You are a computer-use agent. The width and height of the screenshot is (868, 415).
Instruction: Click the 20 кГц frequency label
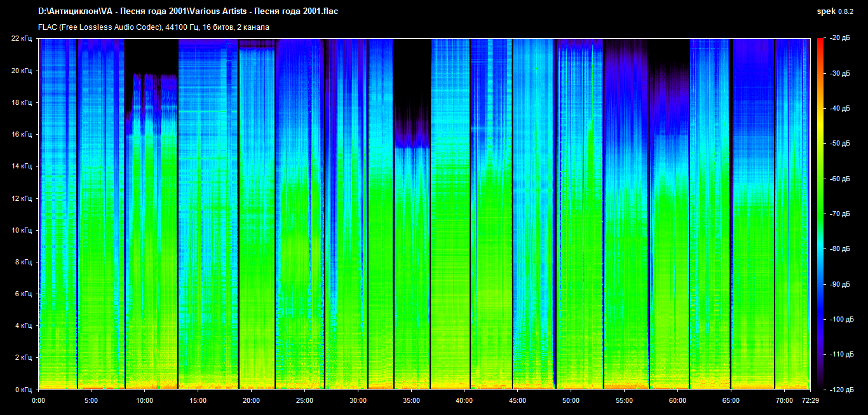coord(23,71)
